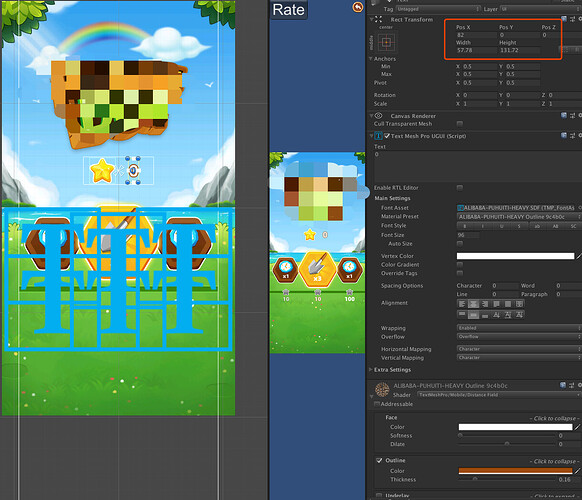Select justified text alignment
582x500 pixels.
496,304
